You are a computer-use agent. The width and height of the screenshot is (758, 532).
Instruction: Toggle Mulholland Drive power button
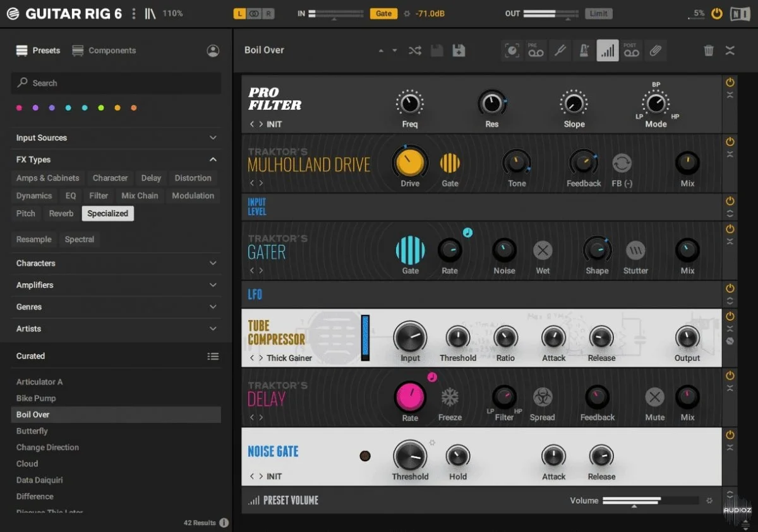point(730,142)
